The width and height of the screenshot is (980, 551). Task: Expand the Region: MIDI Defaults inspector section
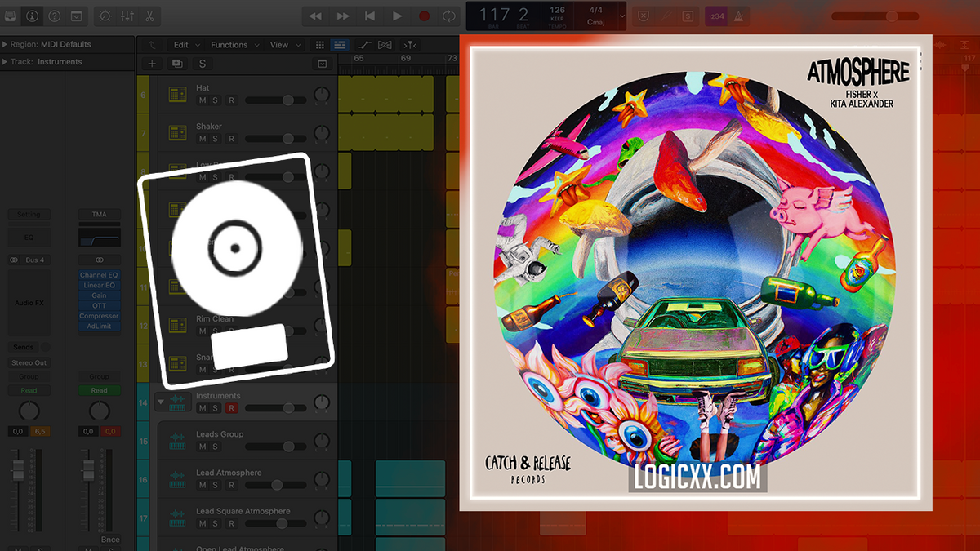[5, 44]
